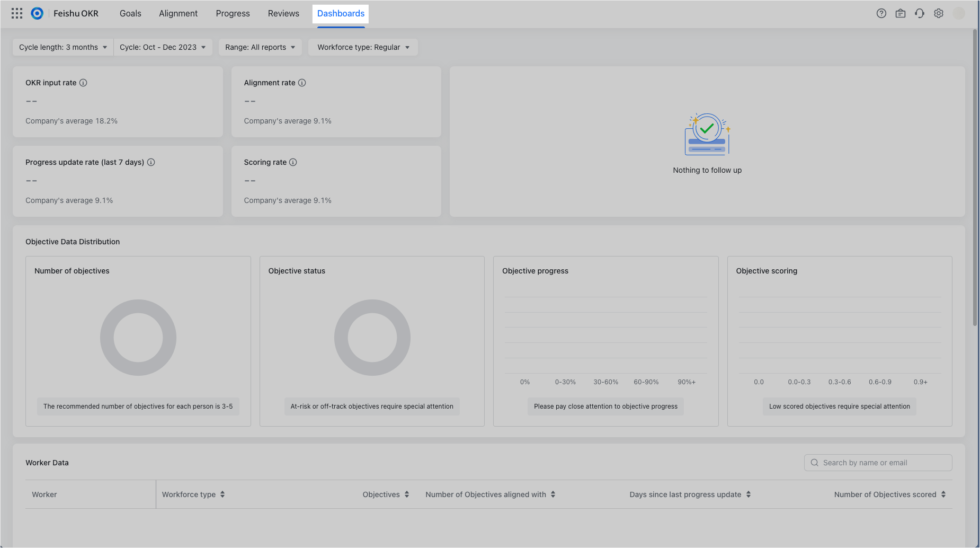980x548 pixels.
Task: Select the Dashboards tab
Action: (341, 14)
